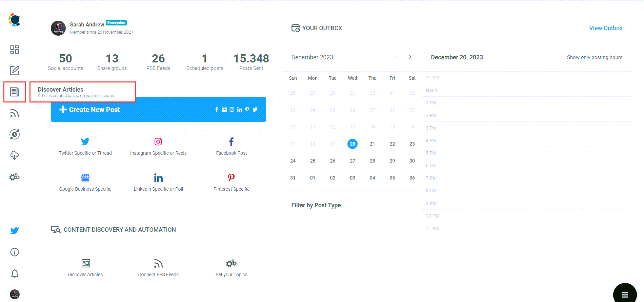The image size is (644, 302).
Task: Click the 3 PM time slot label
Action: (x=431, y=128)
